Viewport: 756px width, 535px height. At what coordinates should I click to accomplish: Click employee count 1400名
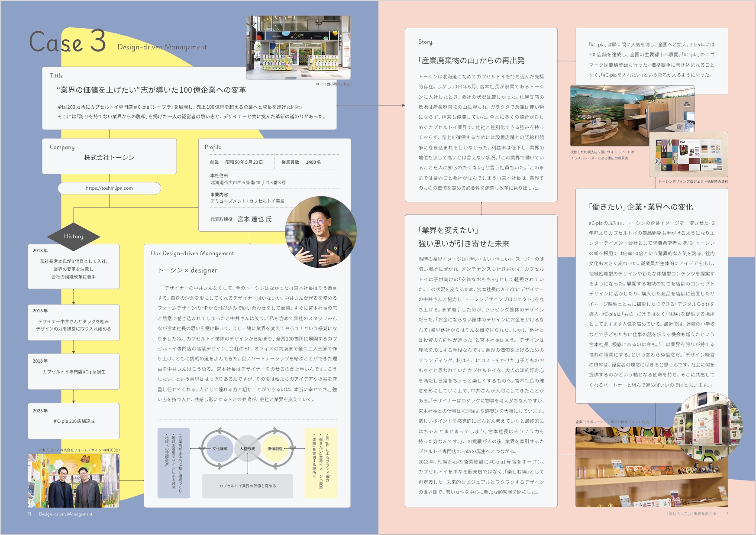click(313, 162)
